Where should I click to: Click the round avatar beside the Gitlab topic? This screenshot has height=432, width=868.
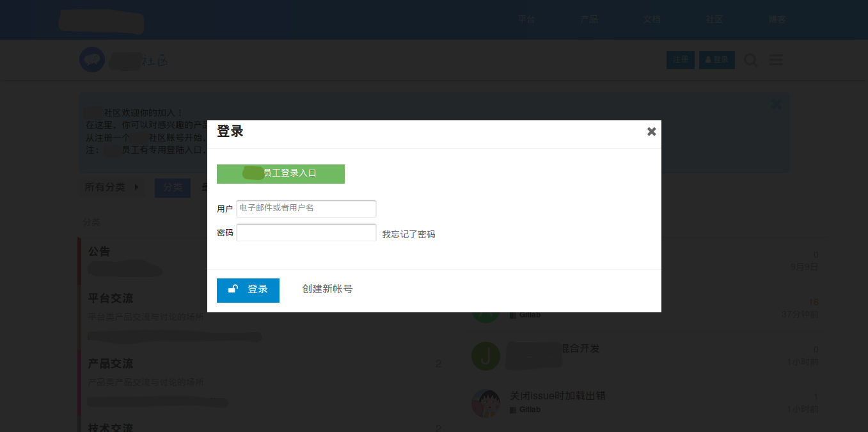485,309
